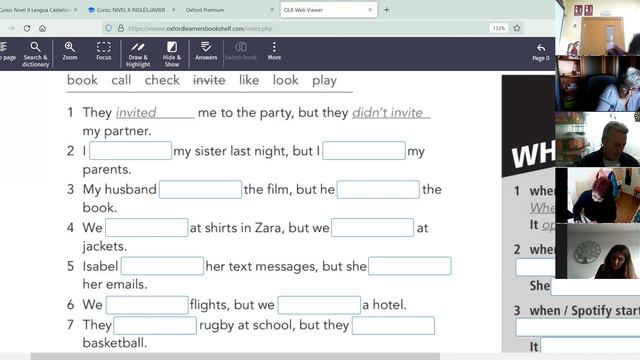This screenshot has height=360, width=640.
Task: Click blank before 'at jackets' in sentence 4
Action: pos(373,227)
